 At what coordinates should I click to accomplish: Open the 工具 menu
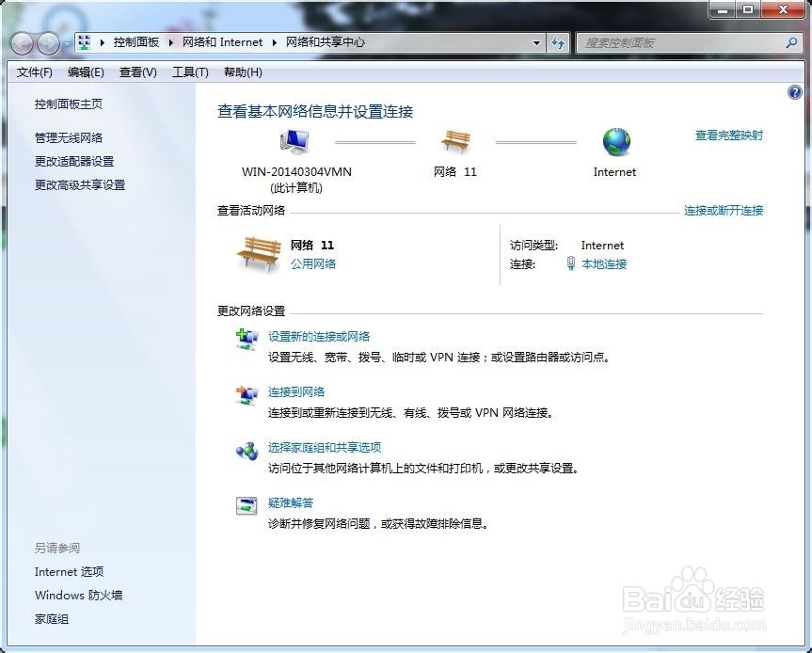pos(190,72)
